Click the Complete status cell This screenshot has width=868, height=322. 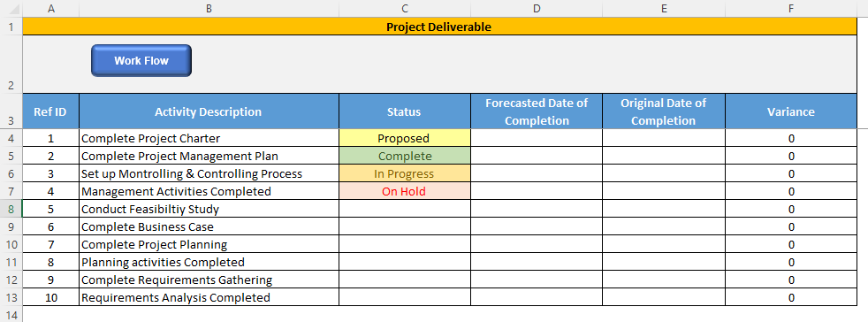coord(405,156)
